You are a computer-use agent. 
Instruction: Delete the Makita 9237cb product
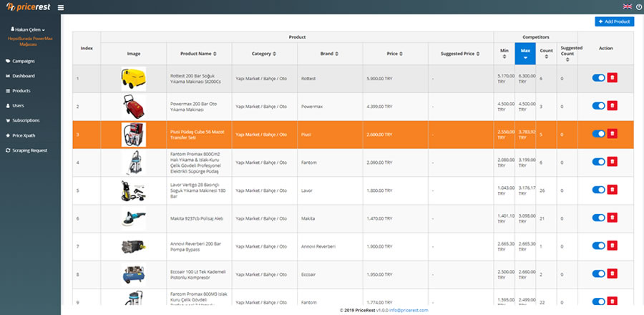612,217
